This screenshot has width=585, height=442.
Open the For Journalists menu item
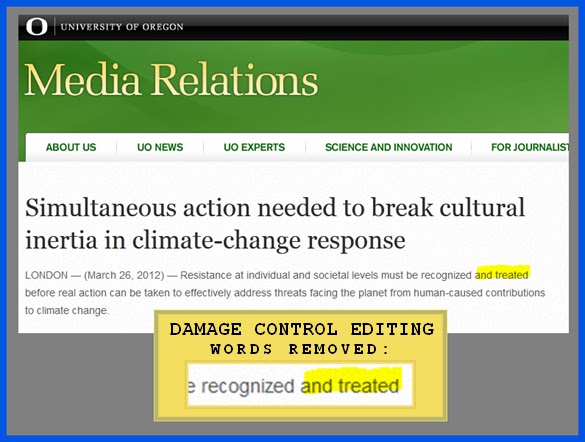click(530, 147)
